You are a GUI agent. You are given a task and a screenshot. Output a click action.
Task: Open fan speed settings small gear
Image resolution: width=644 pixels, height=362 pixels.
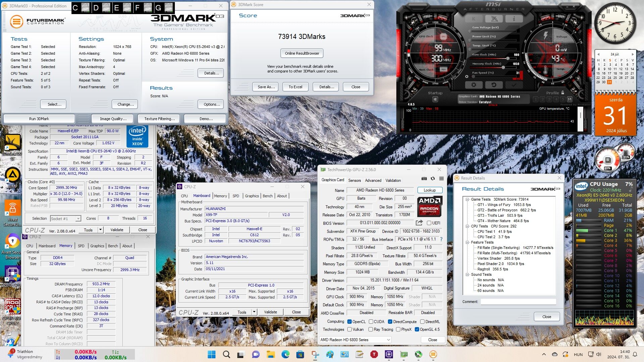pos(466,76)
